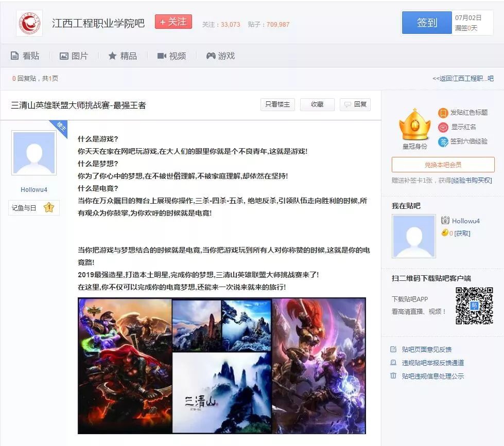Click the level indicator badge under 记鱼与日
Viewport: 504px width, 446px height.
[x=49, y=208]
